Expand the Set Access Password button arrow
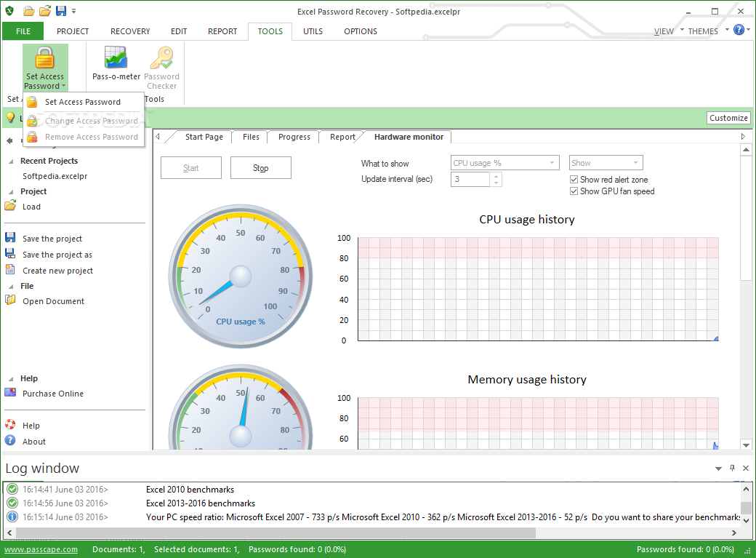756x558 pixels. (64, 86)
